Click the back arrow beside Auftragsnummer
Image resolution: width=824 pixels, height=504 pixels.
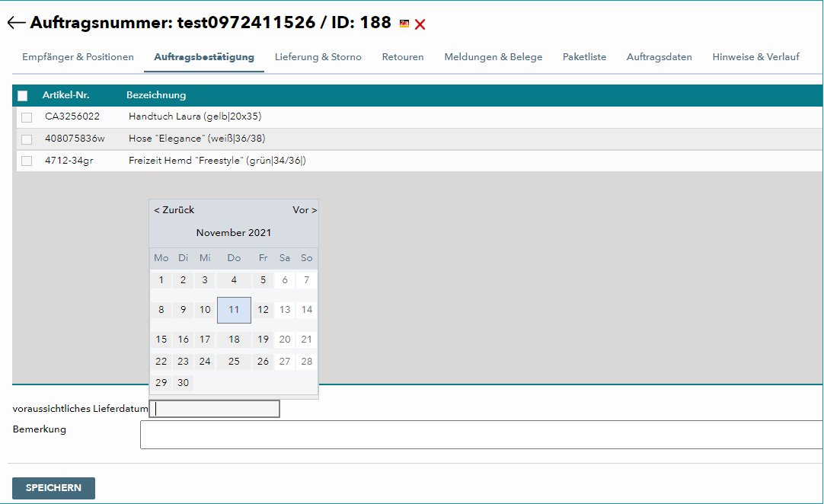[16, 23]
